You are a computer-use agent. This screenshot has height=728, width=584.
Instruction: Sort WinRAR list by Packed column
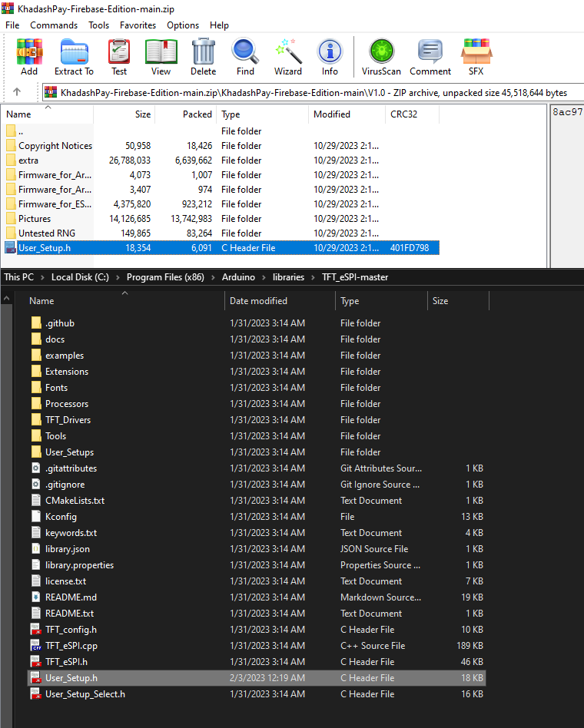click(x=185, y=114)
